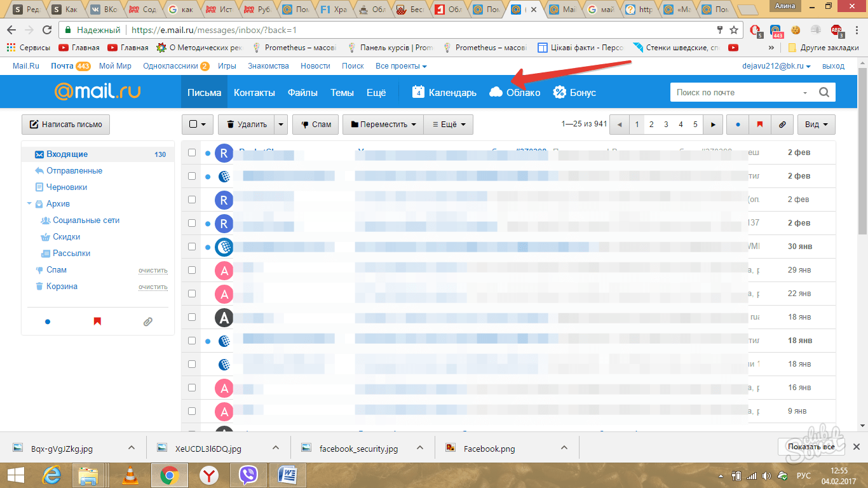Toggle the unread dot on the 30 янв message
Viewport: 868px width, 488px height.
click(208, 247)
